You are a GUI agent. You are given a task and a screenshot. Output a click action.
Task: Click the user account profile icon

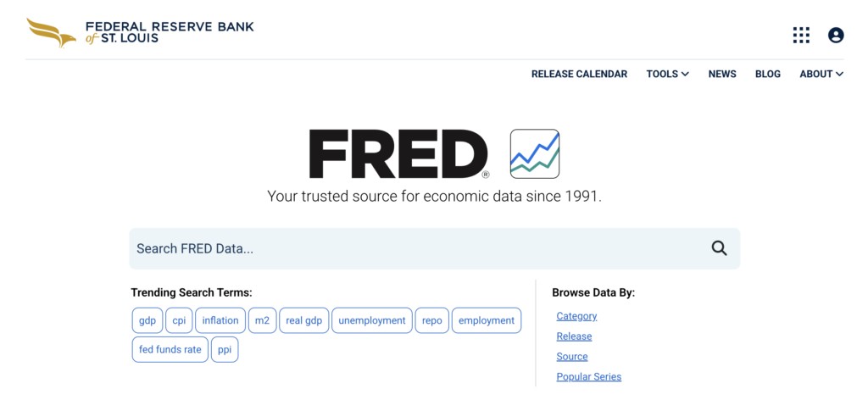click(836, 35)
